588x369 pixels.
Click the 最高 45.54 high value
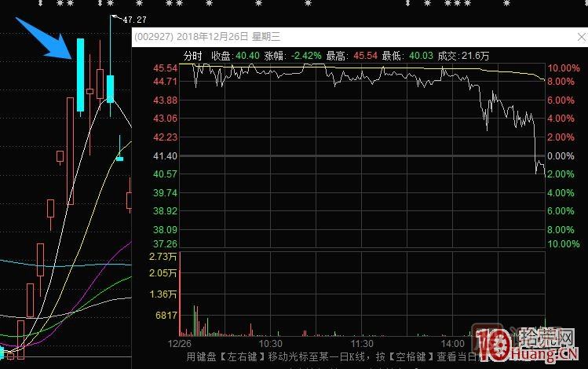(365, 56)
